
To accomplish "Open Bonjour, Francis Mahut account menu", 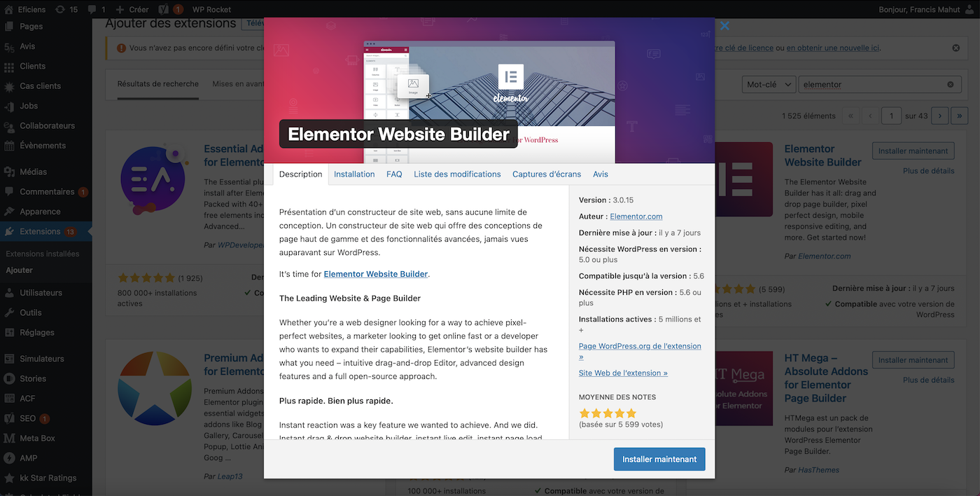I will pos(925,9).
